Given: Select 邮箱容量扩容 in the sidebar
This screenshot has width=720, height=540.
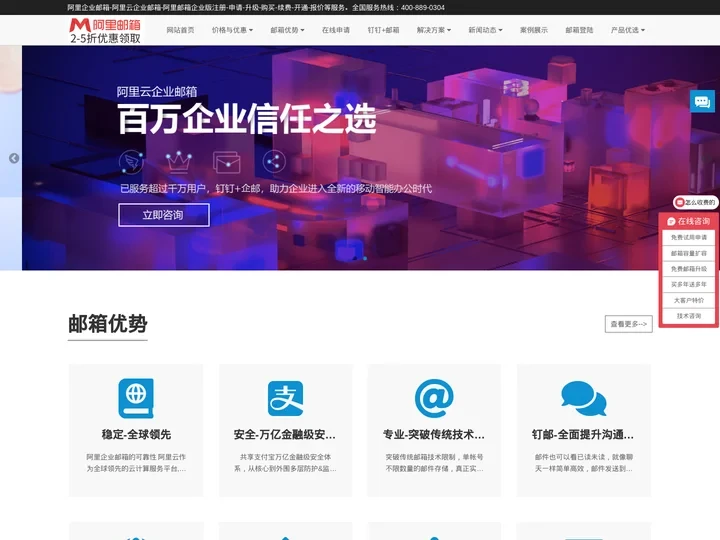Looking at the screenshot, I should click(688, 253).
